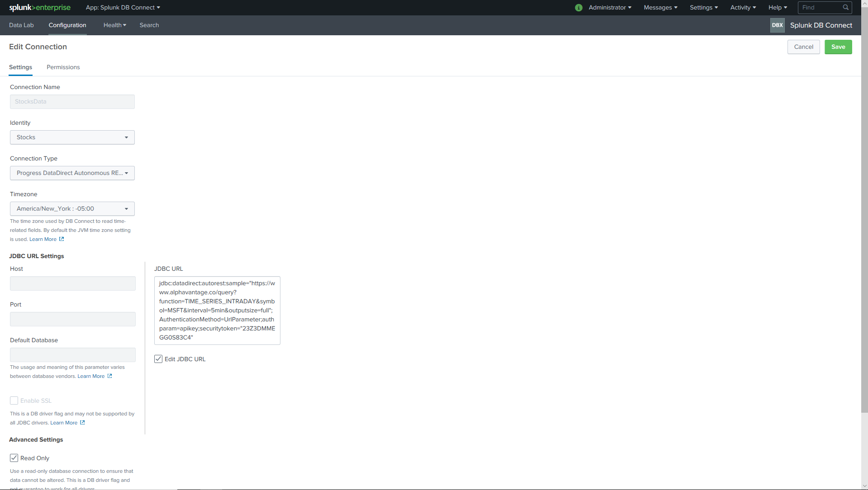Follow Learn More link under Enable SSL
The height and width of the screenshot is (490, 868).
click(x=64, y=423)
